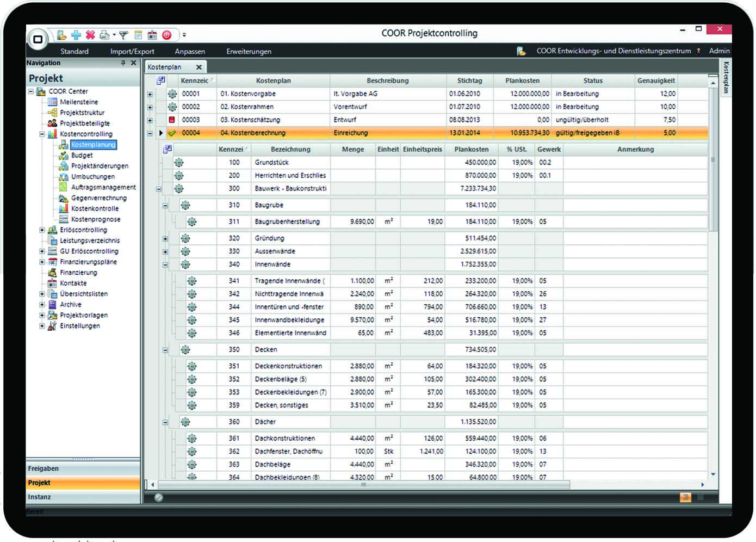This screenshot has width=756, height=542.
Task: Pin the Navigation panel
Action: (123, 63)
